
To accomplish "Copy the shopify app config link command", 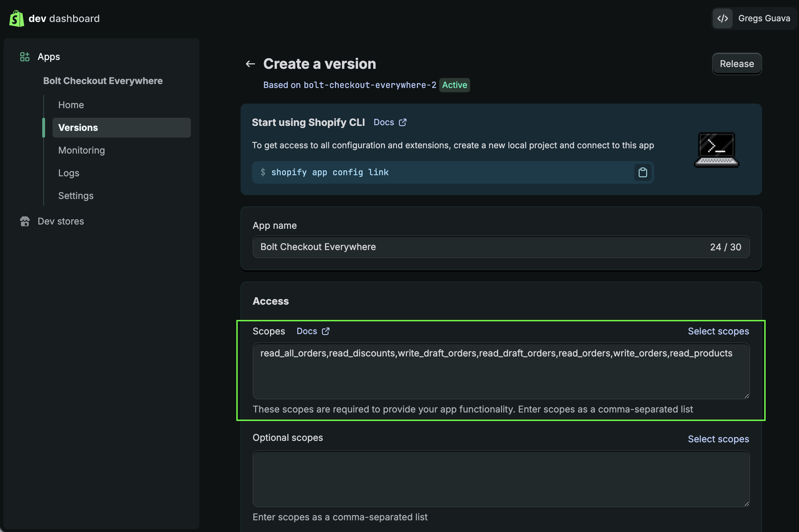I will (x=643, y=172).
